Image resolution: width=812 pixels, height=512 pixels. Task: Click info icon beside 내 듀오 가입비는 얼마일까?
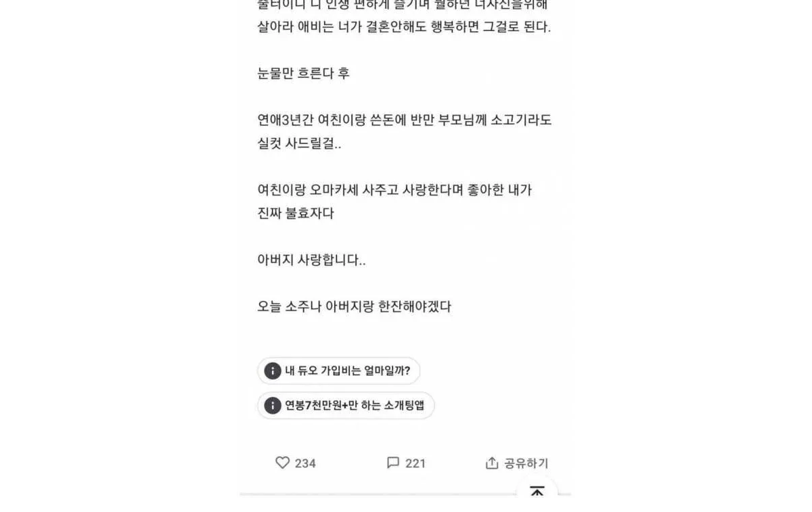(272, 371)
